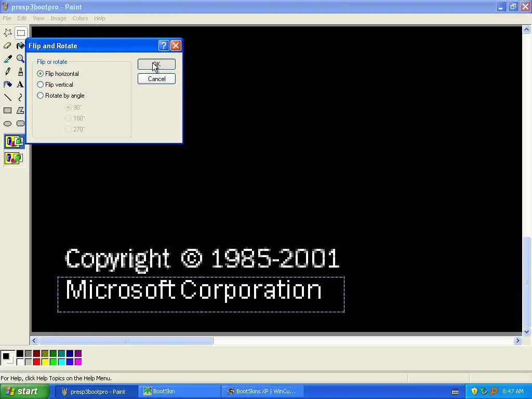Pick the black color swatch
The image size is (532, 399).
pyautogui.click(x=20, y=354)
